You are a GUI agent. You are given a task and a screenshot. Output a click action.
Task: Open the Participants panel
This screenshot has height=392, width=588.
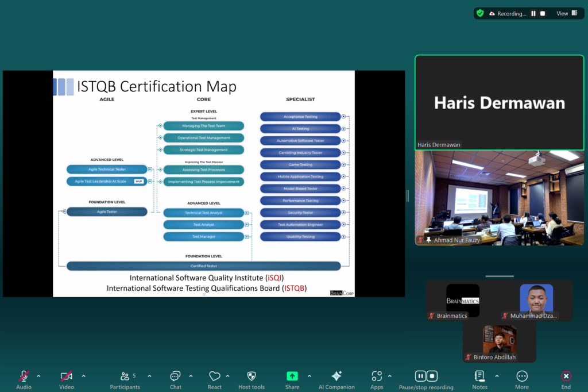pyautogui.click(x=125, y=376)
